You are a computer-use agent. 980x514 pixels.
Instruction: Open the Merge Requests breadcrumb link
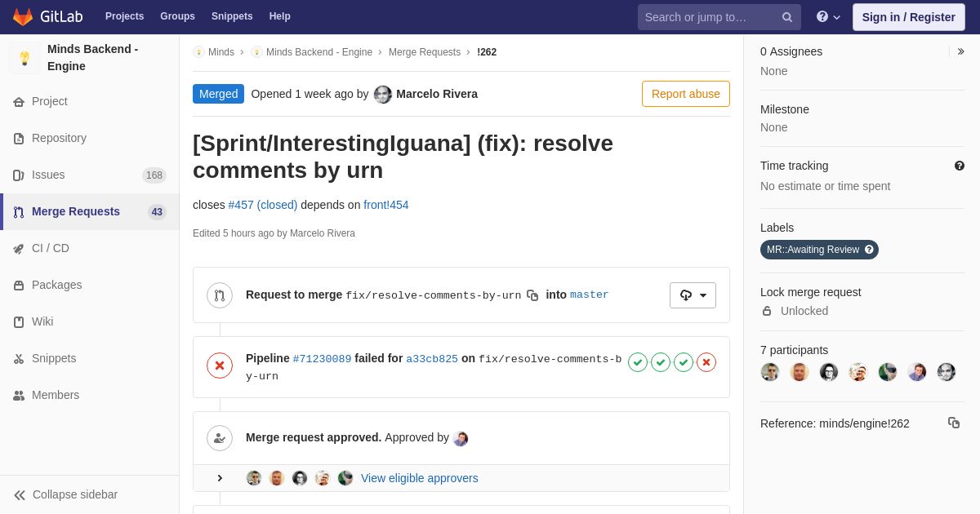point(425,52)
